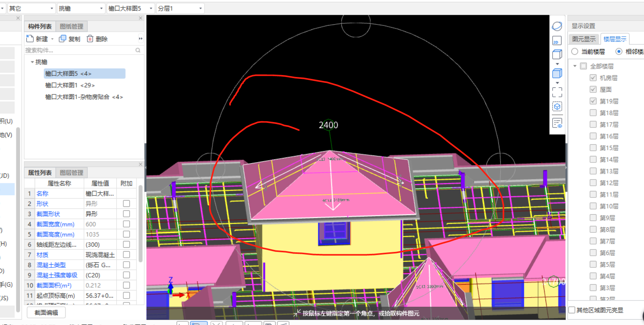The width and height of the screenshot is (644, 325).
Task: Click the 名称 property link
Action: click(x=42, y=193)
